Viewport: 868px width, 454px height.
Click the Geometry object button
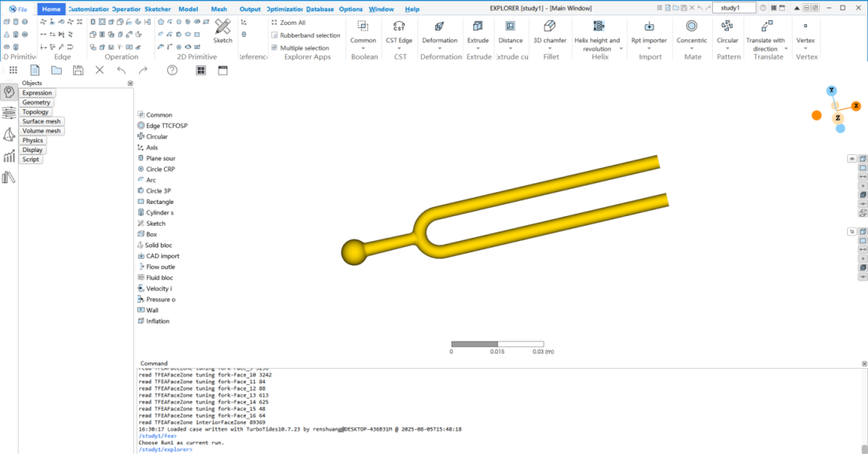pyautogui.click(x=36, y=102)
